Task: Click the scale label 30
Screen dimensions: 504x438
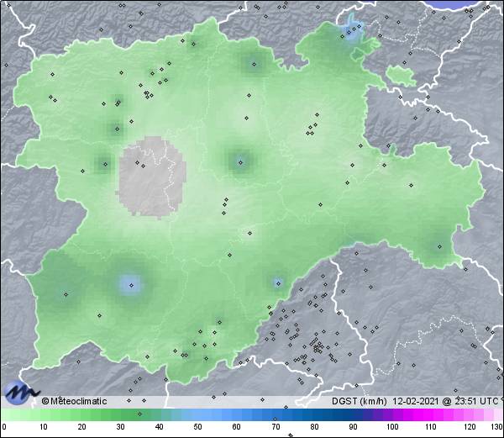Action: point(120,427)
